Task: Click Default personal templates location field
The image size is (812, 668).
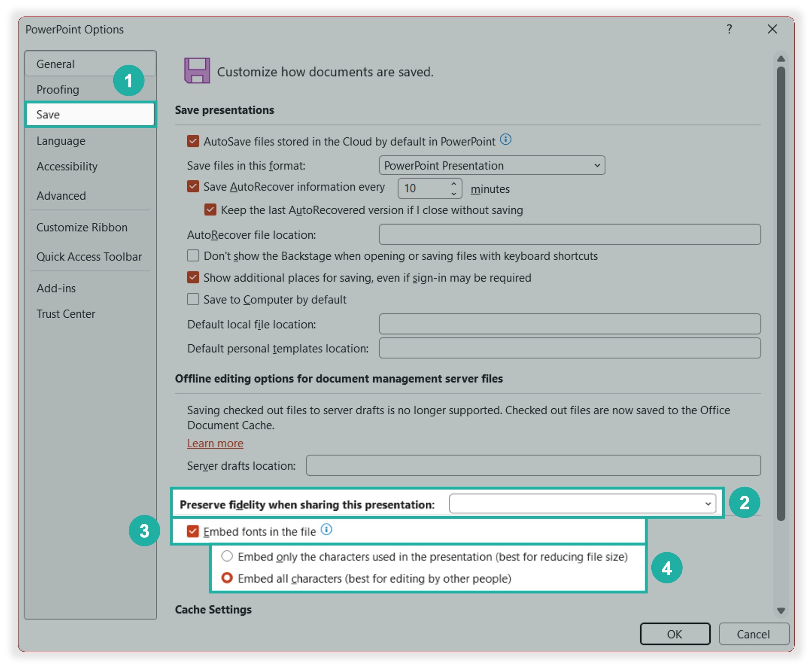Action: click(570, 348)
